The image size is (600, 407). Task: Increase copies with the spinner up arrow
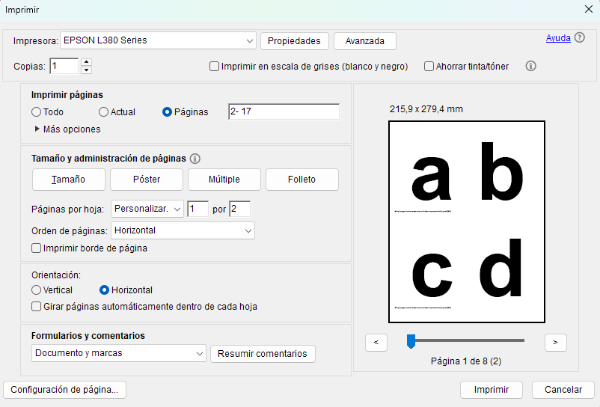tap(86, 62)
